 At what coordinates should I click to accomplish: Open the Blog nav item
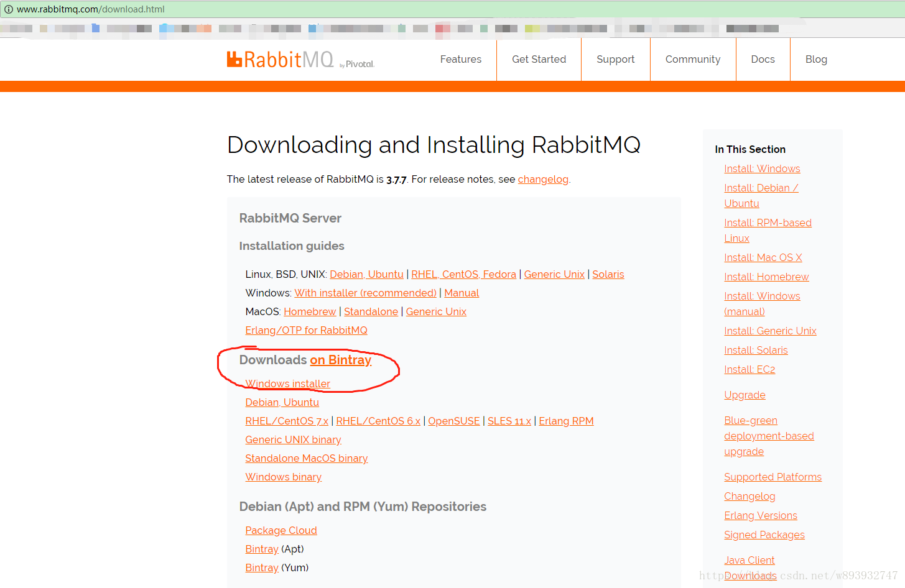coord(816,59)
